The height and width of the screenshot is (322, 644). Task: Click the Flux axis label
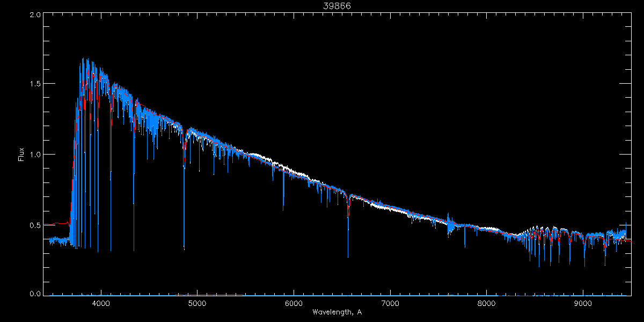click(x=21, y=155)
